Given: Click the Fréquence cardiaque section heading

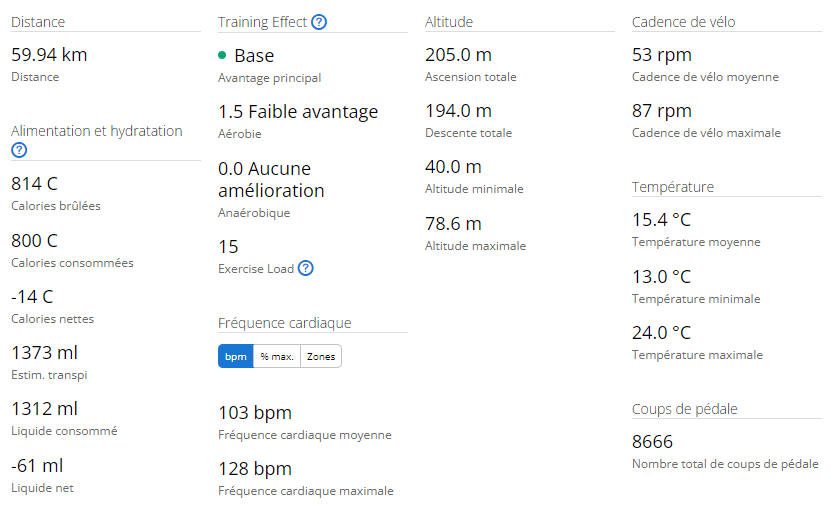Looking at the screenshot, I should (285, 323).
